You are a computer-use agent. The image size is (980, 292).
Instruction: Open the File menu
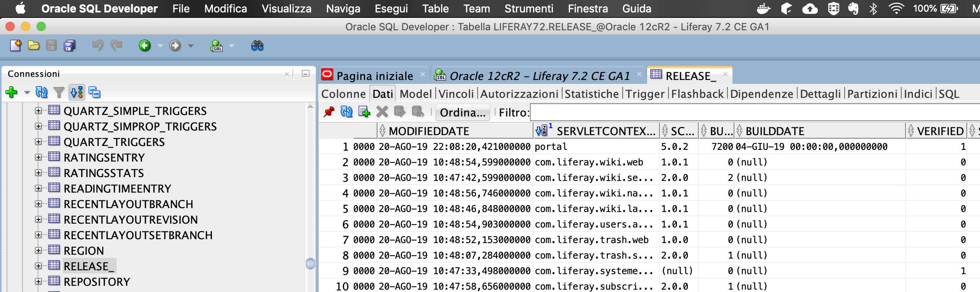[x=181, y=9]
